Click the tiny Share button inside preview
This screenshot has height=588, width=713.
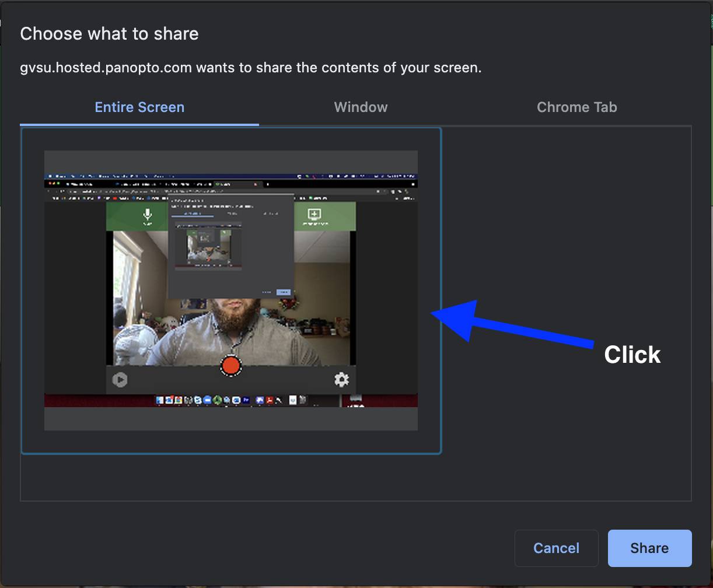click(284, 292)
